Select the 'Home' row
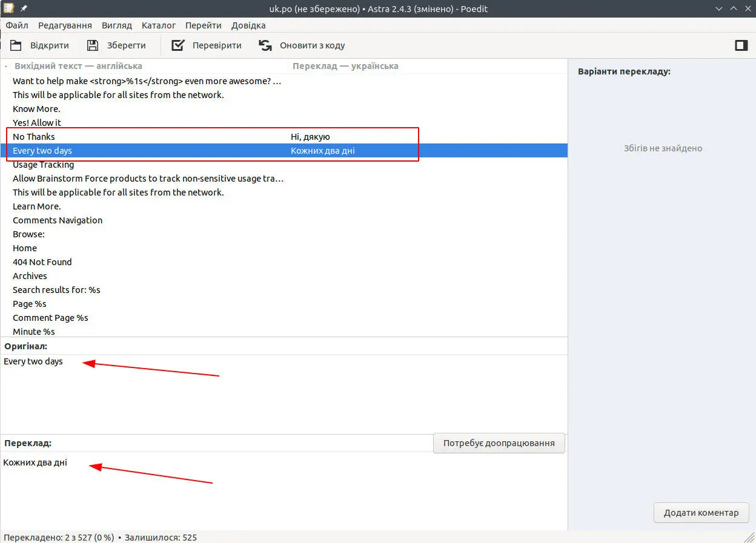The width and height of the screenshot is (756, 543). (284, 248)
